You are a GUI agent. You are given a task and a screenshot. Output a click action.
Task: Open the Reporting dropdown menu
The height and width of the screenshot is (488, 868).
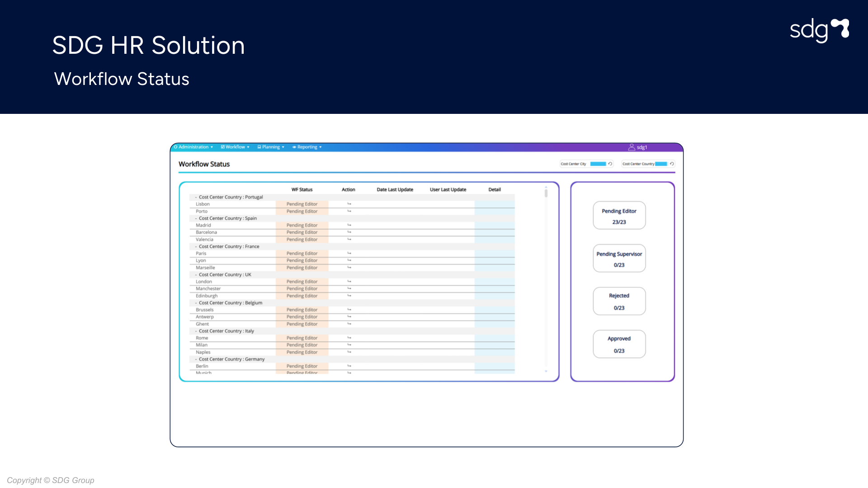point(307,147)
